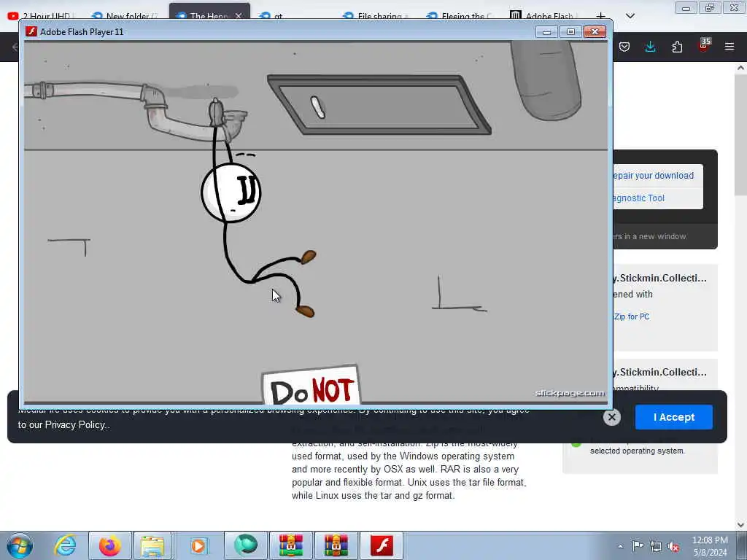This screenshot has height=560, width=747.
Task: Restore down the Flash Player window
Action: [x=570, y=32]
